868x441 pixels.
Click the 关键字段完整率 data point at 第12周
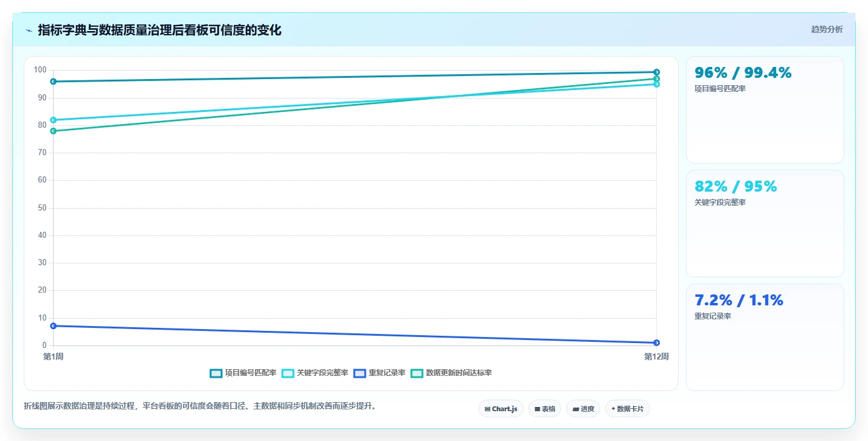click(656, 85)
